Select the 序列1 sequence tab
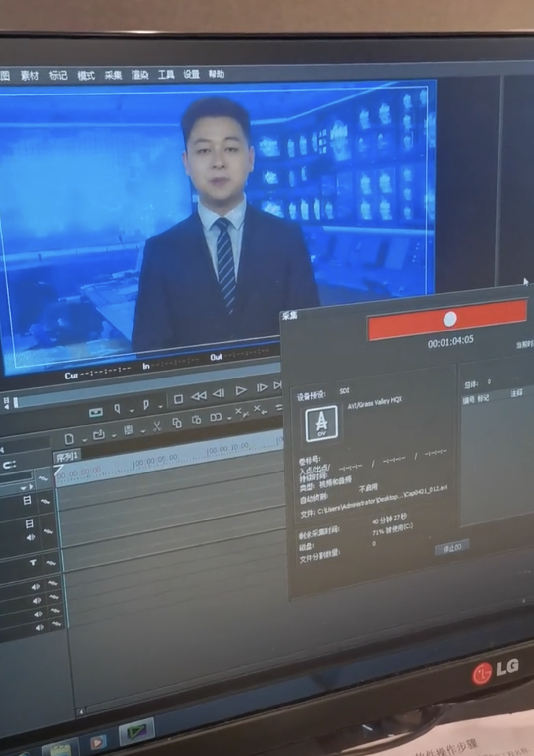The width and height of the screenshot is (534, 756). 67,456
